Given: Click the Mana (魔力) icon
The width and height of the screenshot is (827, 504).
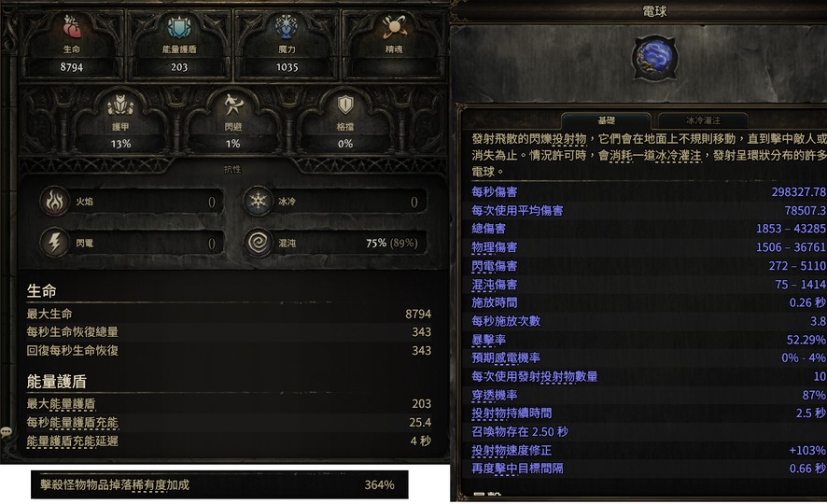Looking at the screenshot, I should click(287, 27).
